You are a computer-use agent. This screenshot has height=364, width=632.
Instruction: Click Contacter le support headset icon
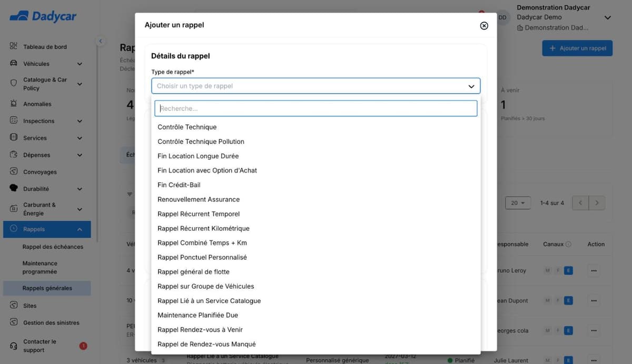point(14,346)
